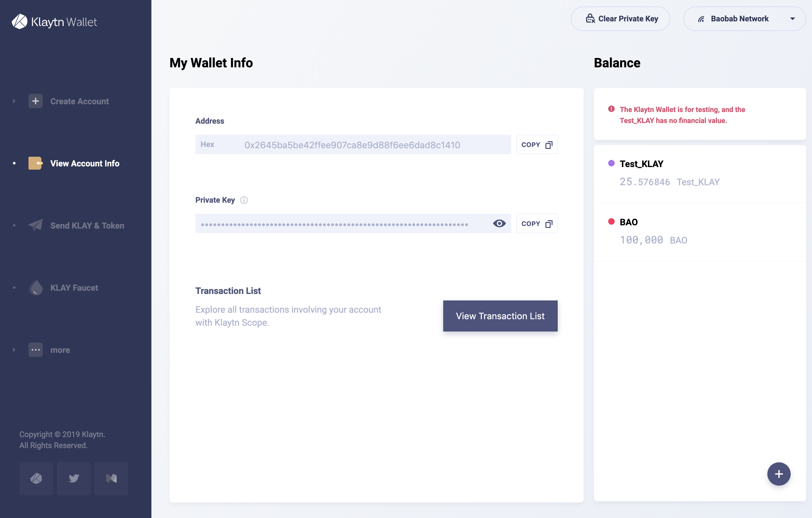This screenshot has width=812, height=518.
Task: Click the Klaytn Scope description text
Action: point(288,316)
